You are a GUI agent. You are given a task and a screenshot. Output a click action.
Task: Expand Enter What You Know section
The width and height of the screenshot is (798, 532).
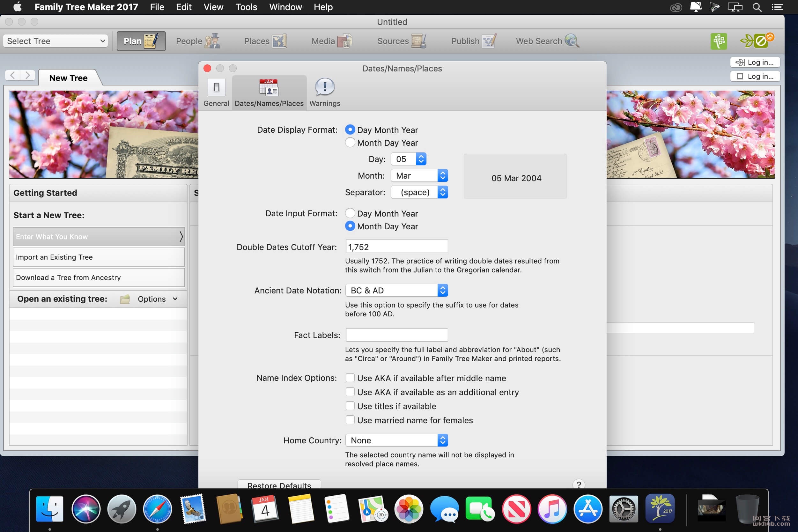click(x=99, y=236)
